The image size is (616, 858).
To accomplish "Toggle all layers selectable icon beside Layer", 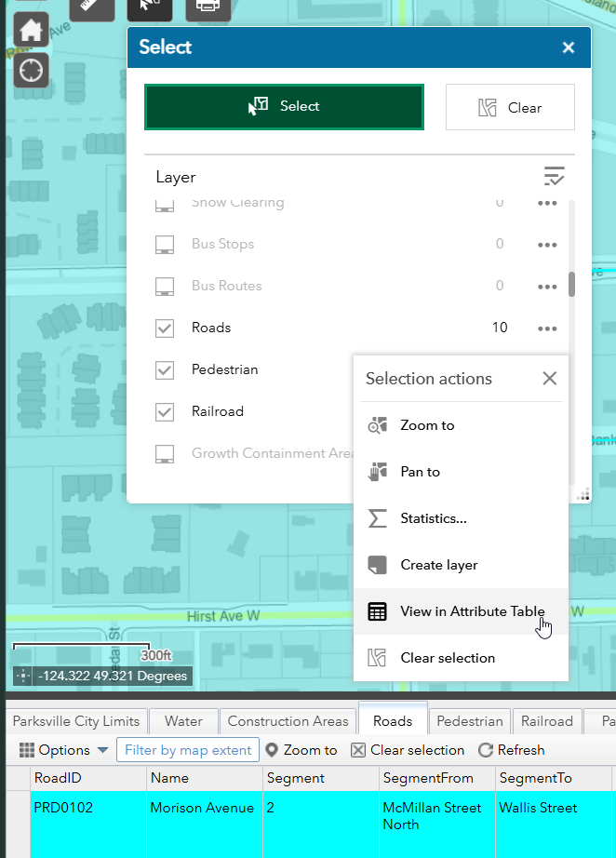I will 555,176.
